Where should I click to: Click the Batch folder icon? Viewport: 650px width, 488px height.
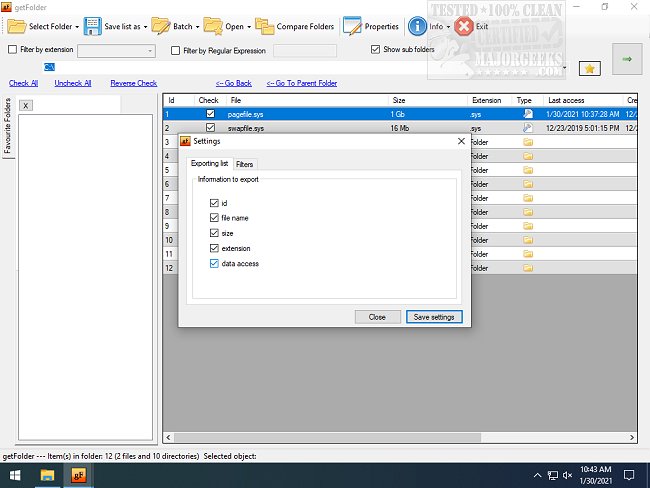[161, 26]
